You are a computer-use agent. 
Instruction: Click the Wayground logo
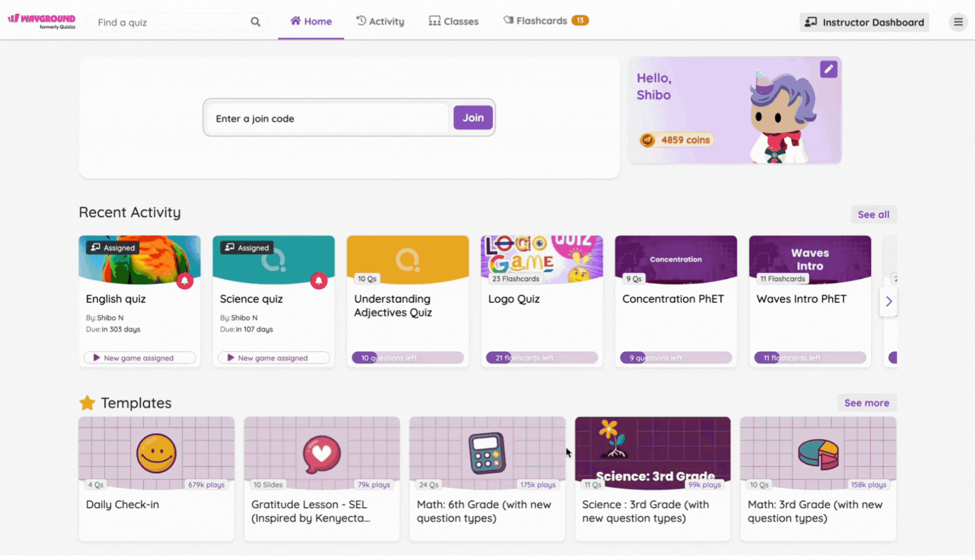tap(42, 21)
